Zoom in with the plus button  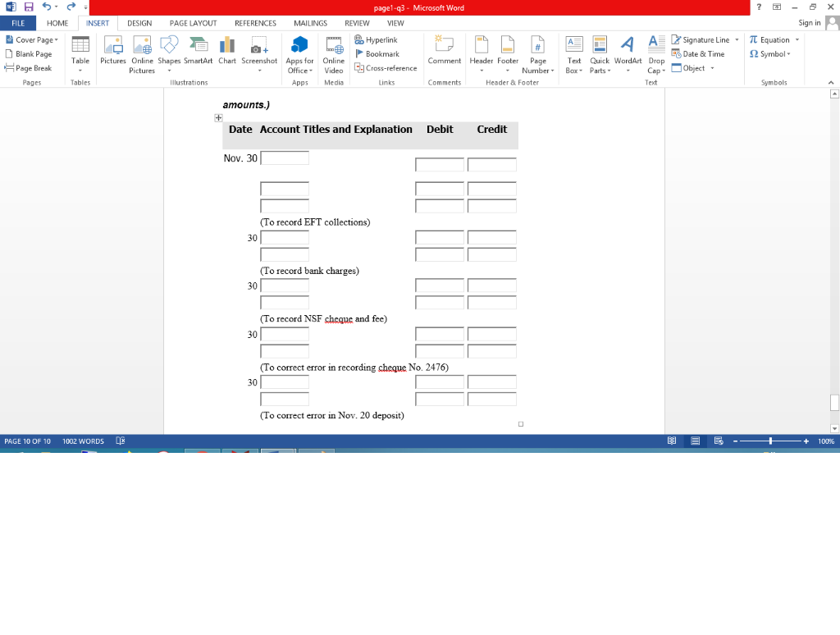point(806,441)
